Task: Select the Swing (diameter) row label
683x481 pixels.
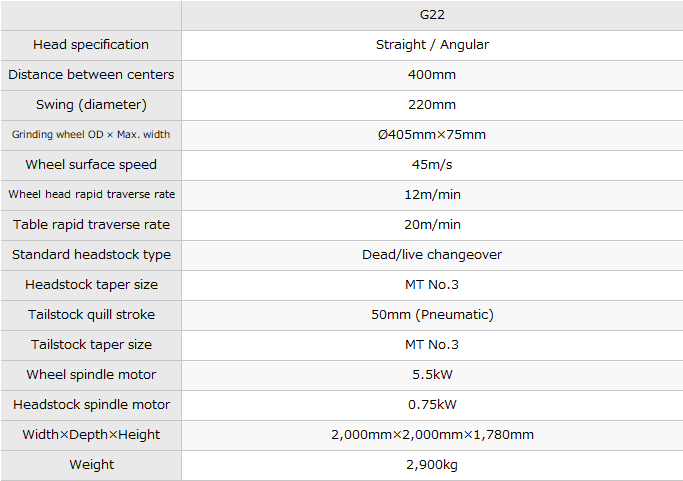Action: pos(91,105)
